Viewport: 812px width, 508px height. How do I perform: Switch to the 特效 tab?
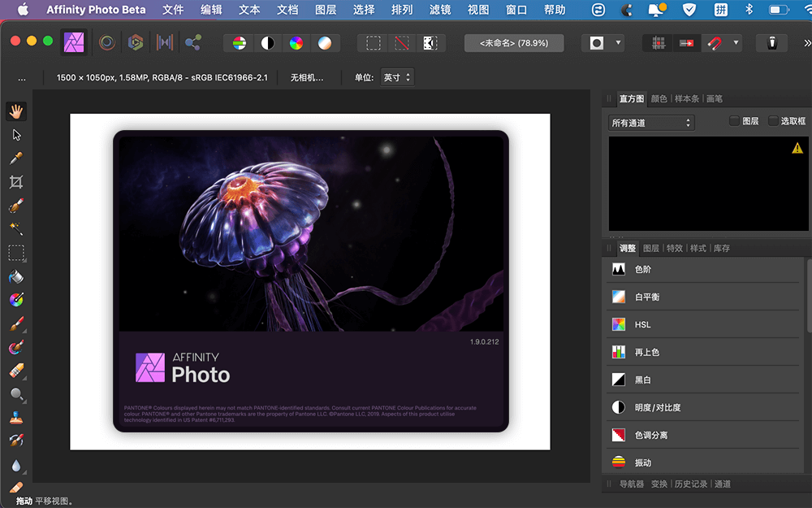point(674,248)
